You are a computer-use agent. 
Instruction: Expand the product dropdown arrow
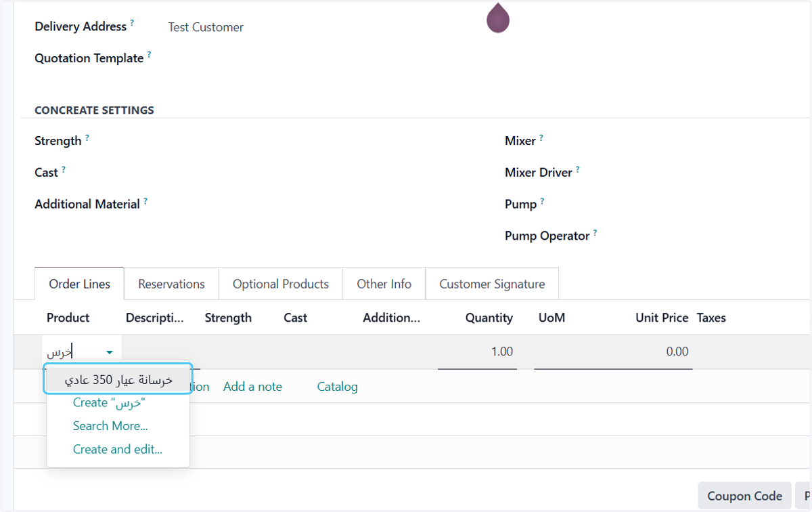[x=110, y=352]
